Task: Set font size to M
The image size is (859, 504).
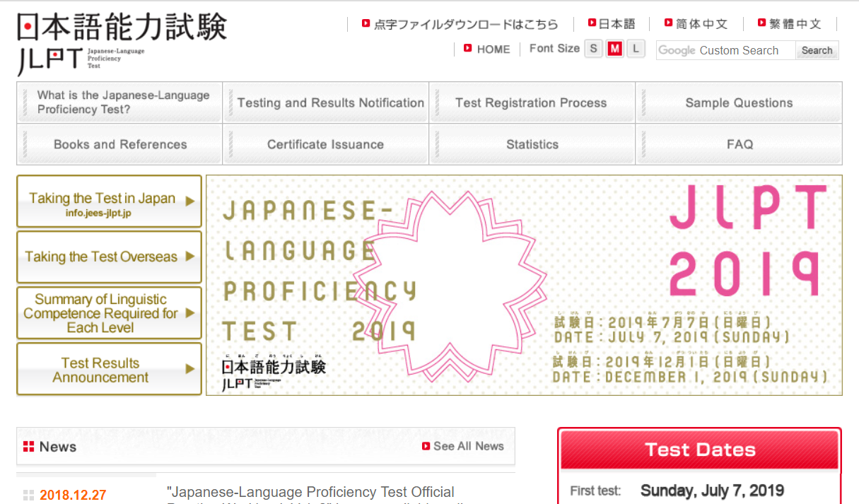Action: (x=615, y=49)
